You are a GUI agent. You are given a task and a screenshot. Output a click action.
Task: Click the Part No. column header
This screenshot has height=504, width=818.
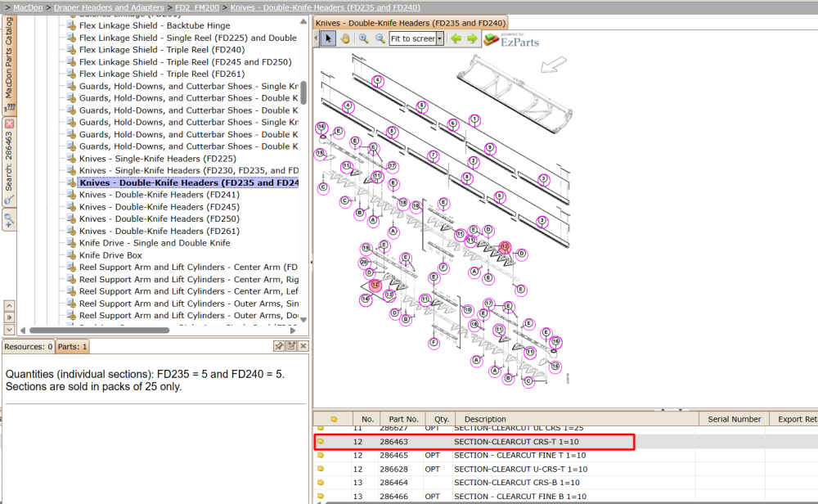click(403, 419)
